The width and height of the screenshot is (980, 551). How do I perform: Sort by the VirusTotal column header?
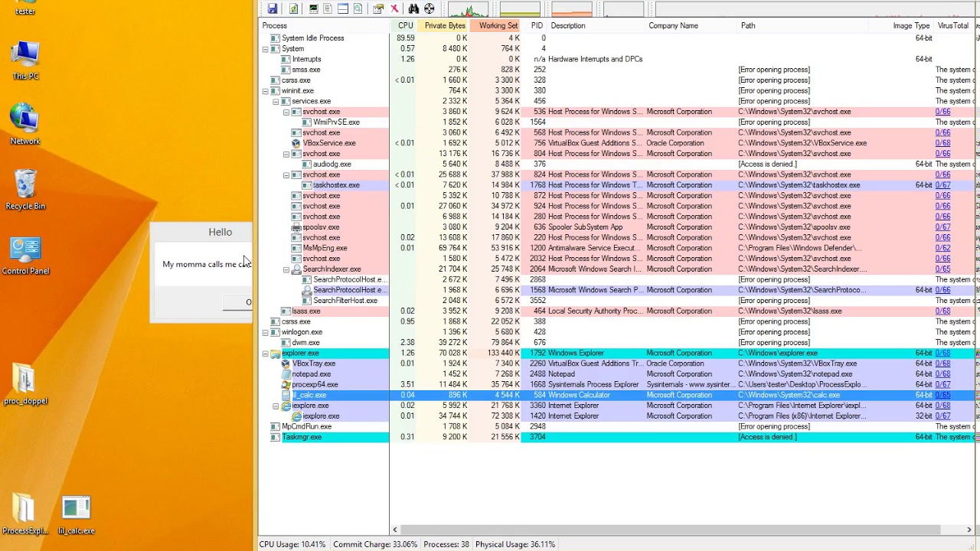[x=954, y=26]
